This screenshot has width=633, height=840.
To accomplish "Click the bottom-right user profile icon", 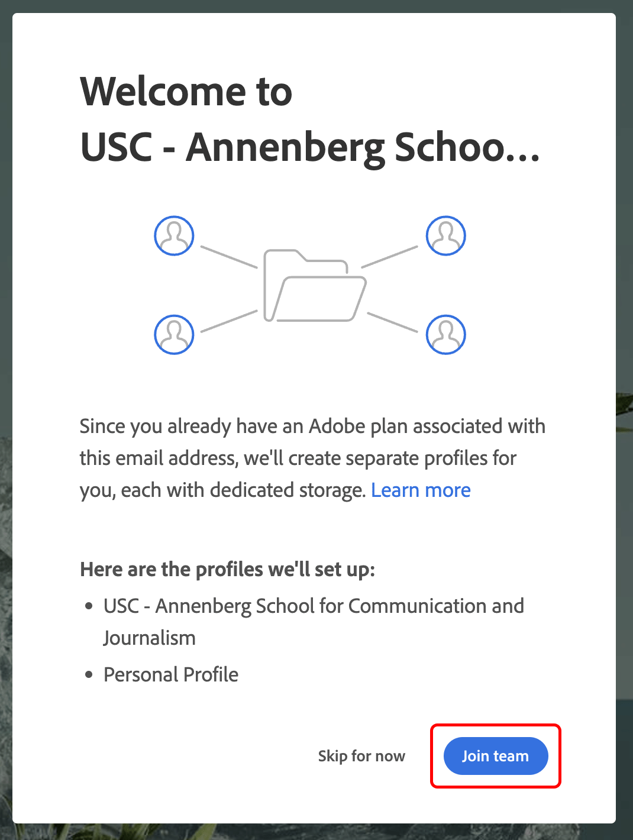I will (x=446, y=334).
